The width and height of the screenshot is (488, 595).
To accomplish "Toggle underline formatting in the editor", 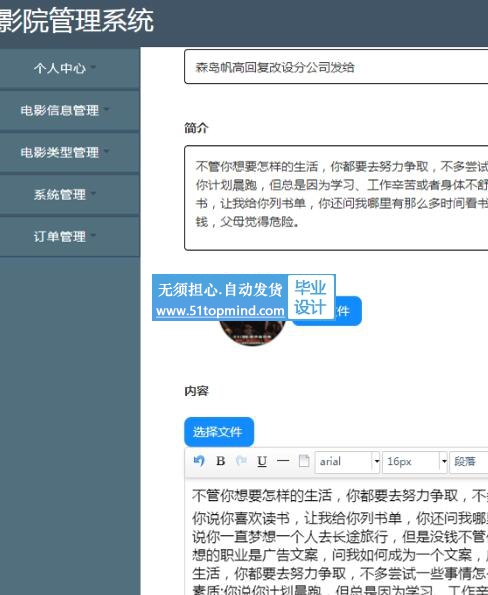I will (262, 461).
